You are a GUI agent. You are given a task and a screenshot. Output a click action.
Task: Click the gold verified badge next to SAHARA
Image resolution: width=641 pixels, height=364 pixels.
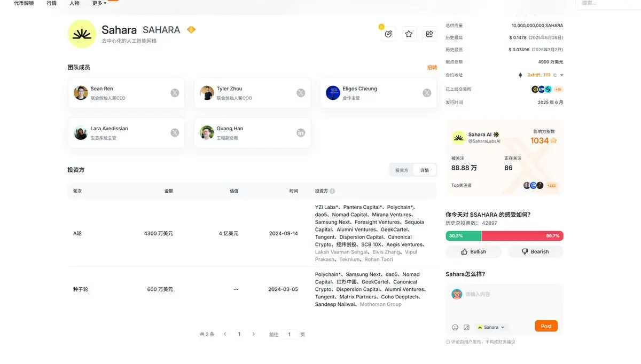click(x=191, y=30)
